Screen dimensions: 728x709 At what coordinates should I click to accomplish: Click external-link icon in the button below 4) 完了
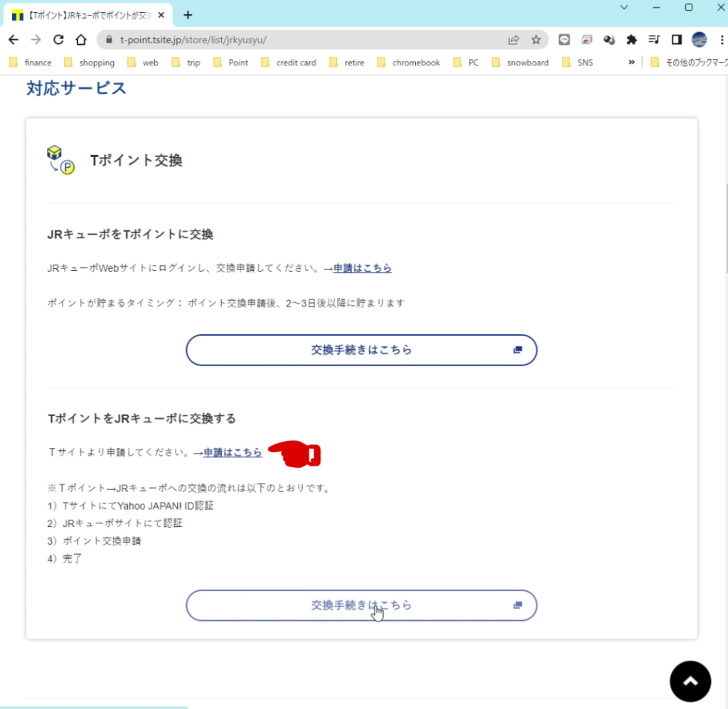[x=518, y=605]
